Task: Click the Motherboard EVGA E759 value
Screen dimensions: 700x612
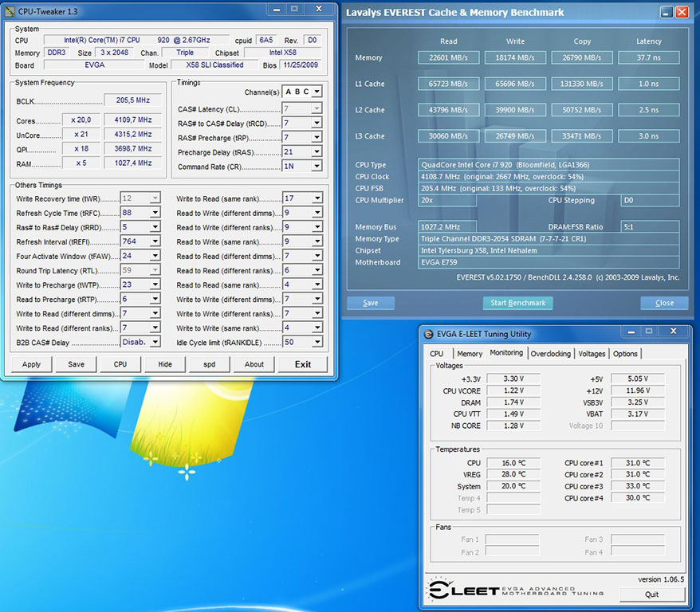Action: tap(549, 262)
